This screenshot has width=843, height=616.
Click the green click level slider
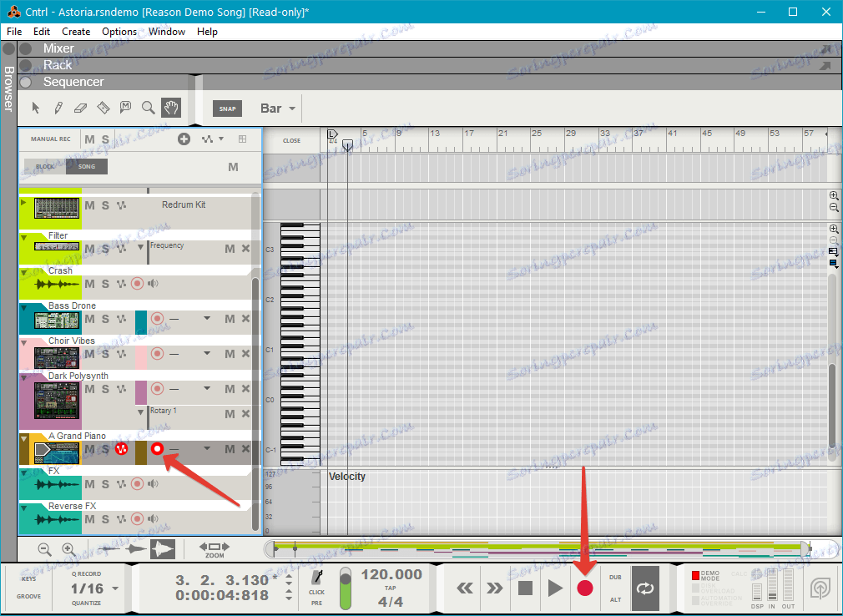[346, 588]
